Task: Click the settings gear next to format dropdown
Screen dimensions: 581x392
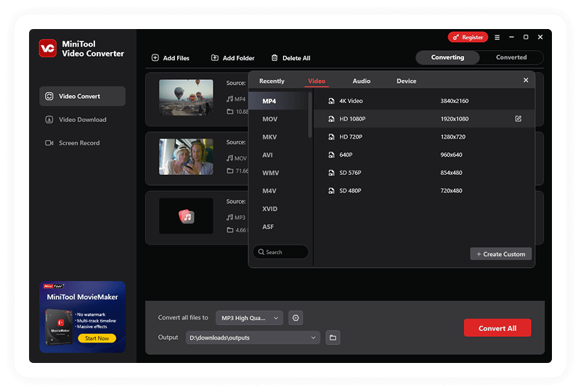Action: click(x=296, y=317)
